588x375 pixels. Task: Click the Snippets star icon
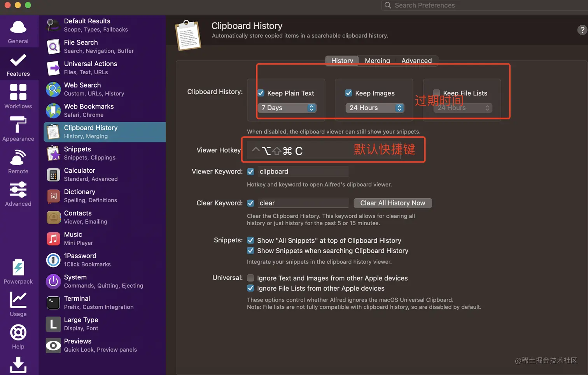click(53, 153)
